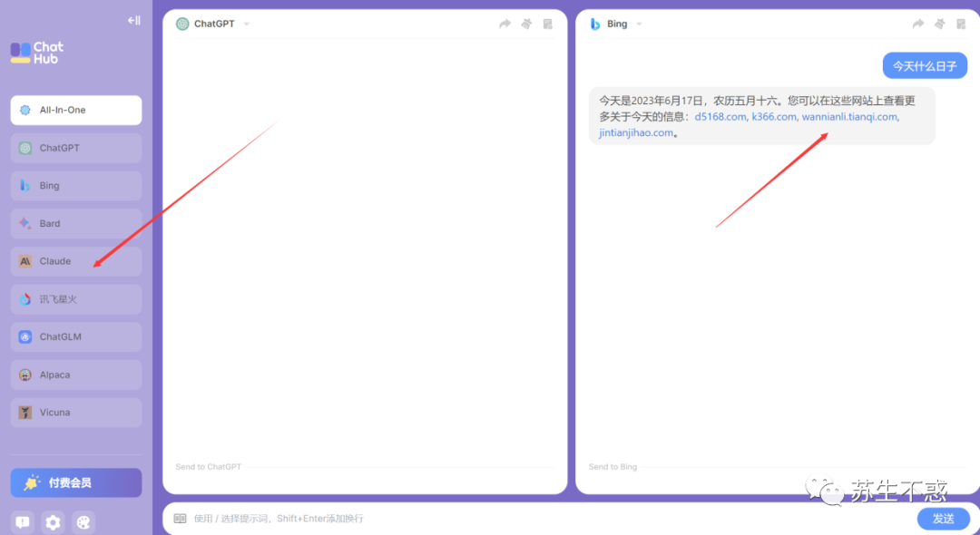Viewport: 980px width, 535px height.
Task: Open the wannianli.tianqi.com link
Action: [849, 116]
